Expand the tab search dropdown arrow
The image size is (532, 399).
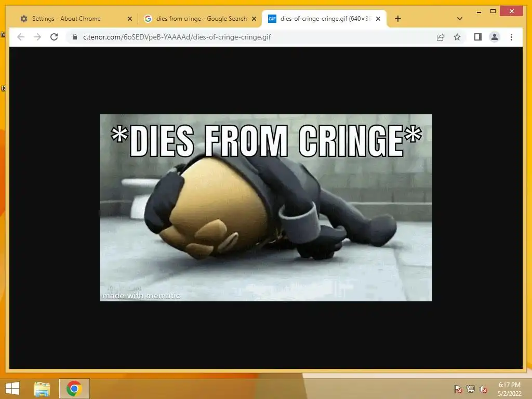[459, 19]
